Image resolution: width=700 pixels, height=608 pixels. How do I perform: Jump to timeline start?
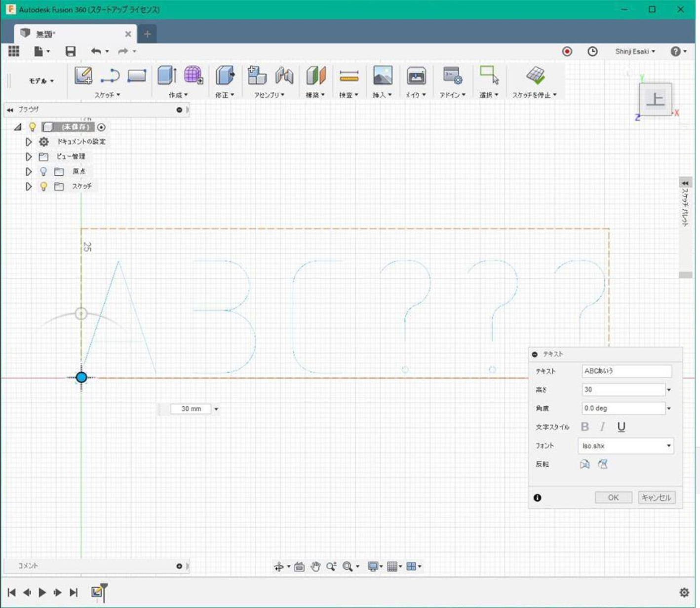pos(12,592)
